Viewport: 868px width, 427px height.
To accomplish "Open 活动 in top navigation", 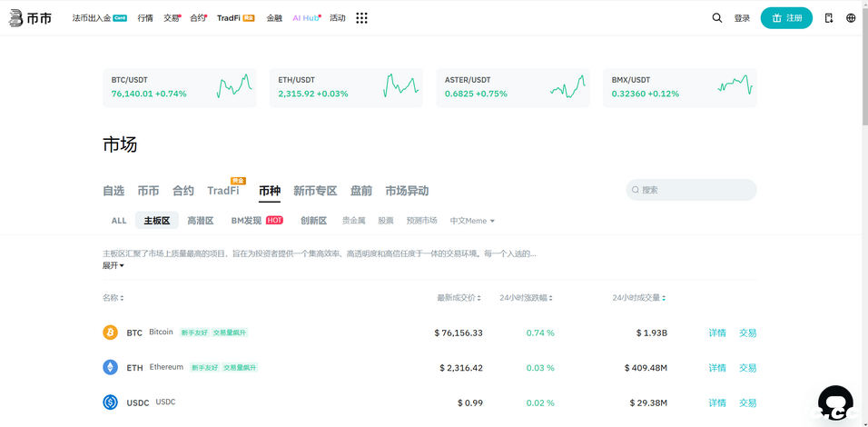I will click(x=338, y=18).
